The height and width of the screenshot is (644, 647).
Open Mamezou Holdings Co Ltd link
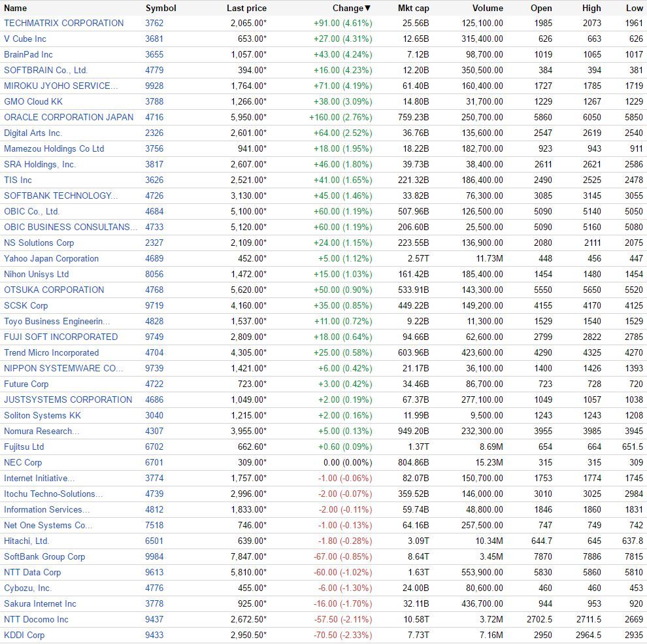(54, 148)
